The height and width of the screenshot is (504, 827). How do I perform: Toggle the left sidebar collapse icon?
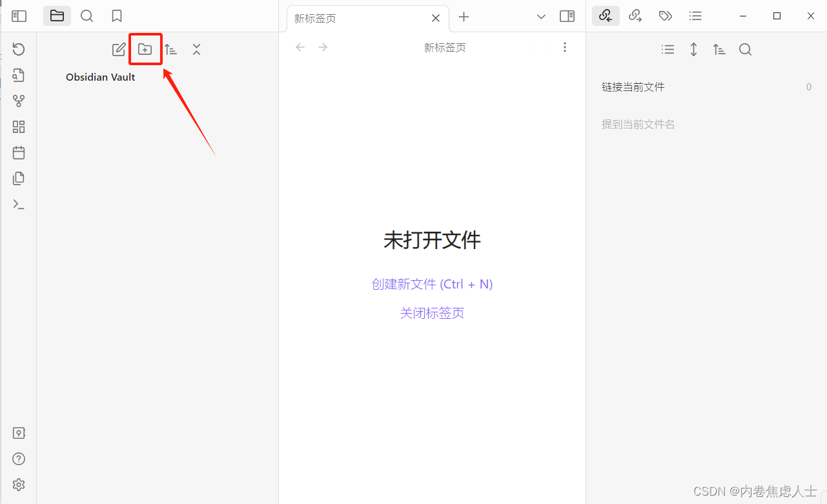(19, 16)
